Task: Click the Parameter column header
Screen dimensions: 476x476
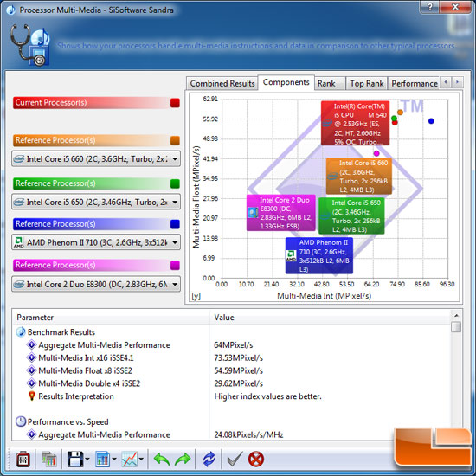Action: tap(111, 318)
